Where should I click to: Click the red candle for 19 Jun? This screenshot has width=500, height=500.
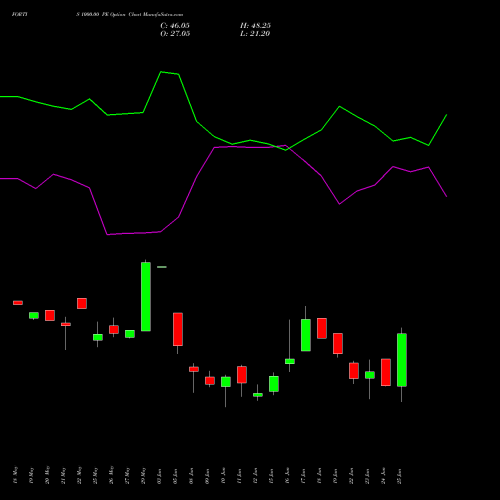pos(338,343)
